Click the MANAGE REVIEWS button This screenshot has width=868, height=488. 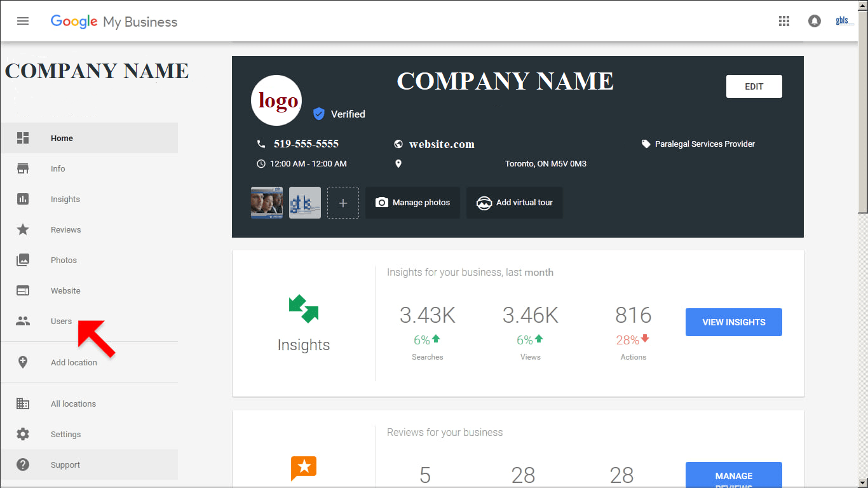coord(734,475)
